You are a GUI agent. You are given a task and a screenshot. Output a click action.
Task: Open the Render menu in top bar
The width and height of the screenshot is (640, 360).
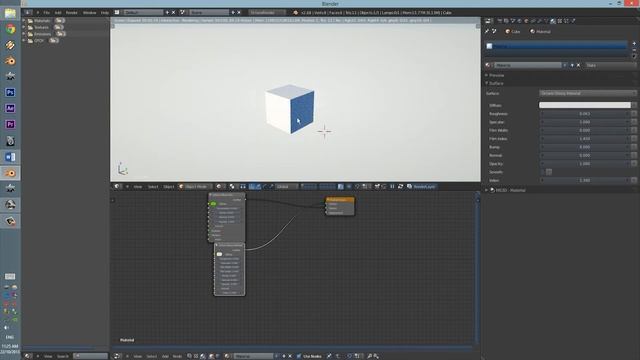[x=71, y=13]
